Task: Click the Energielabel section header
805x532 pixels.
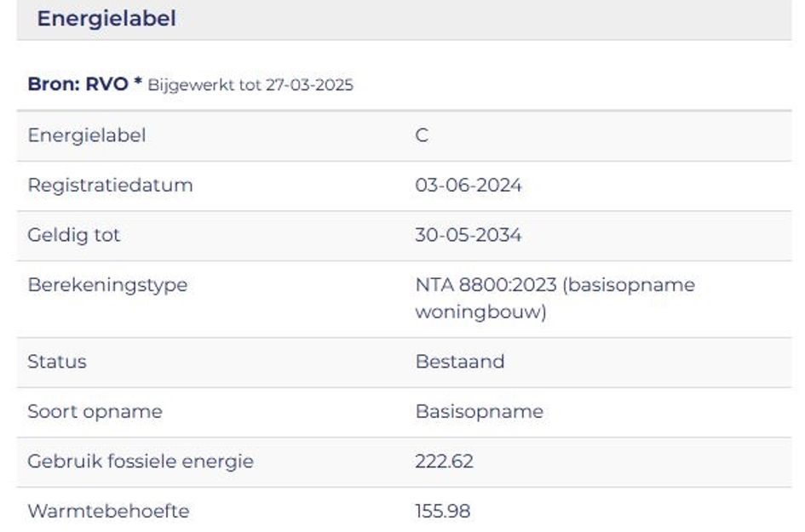Action: tap(106, 19)
